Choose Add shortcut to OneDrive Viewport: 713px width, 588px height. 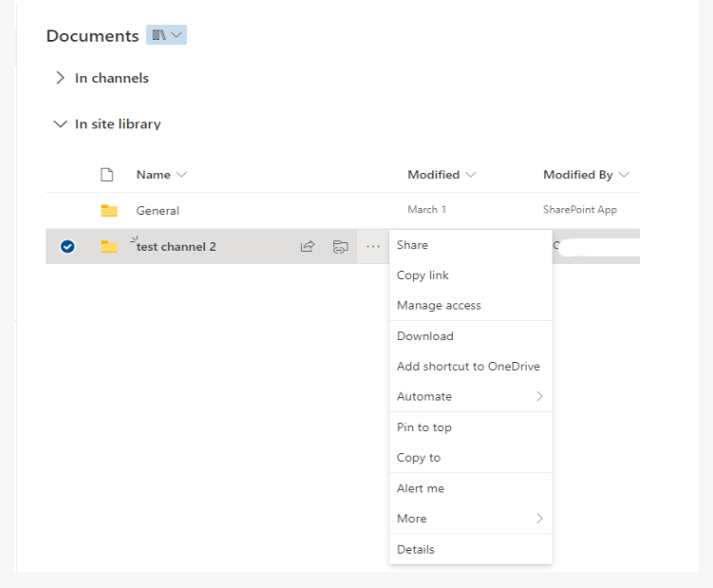pos(471,366)
